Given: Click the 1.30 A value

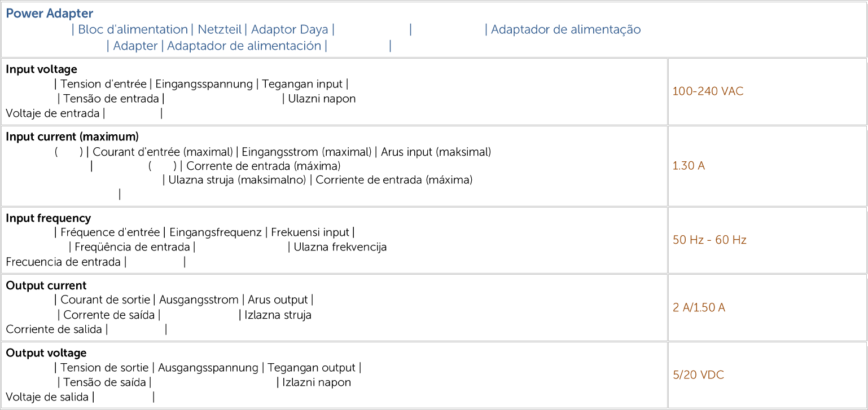Looking at the screenshot, I should point(689,166).
